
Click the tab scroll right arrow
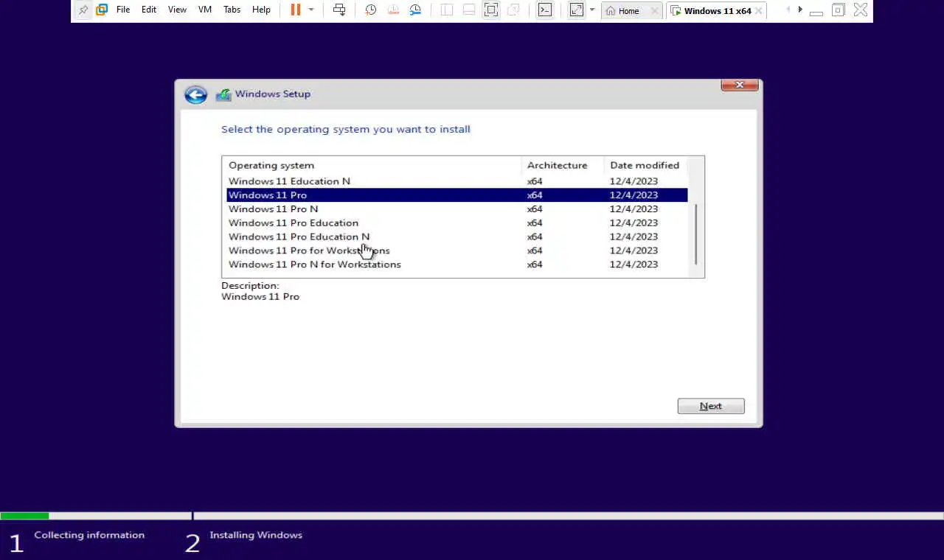800,10
